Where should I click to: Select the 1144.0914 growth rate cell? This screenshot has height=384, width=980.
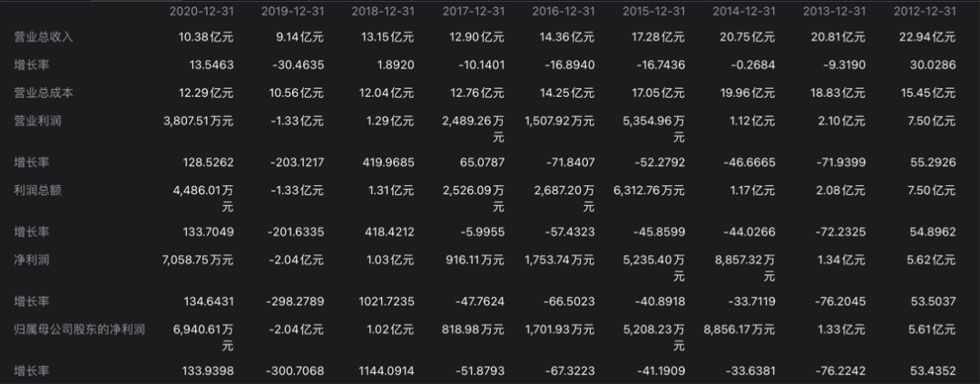[x=387, y=371]
